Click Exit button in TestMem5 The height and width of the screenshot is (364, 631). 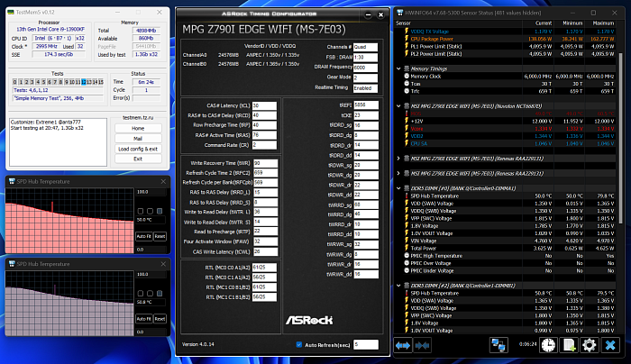coord(138,159)
